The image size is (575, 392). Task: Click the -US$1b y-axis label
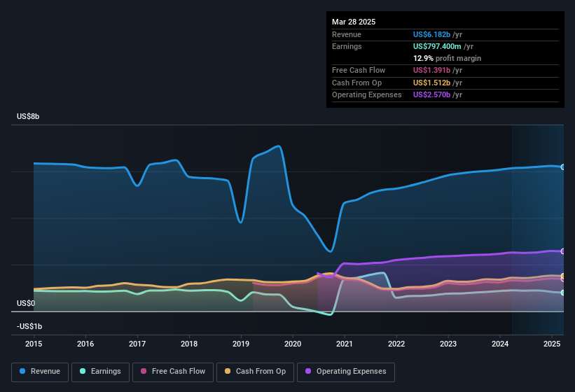pos(29,326)
